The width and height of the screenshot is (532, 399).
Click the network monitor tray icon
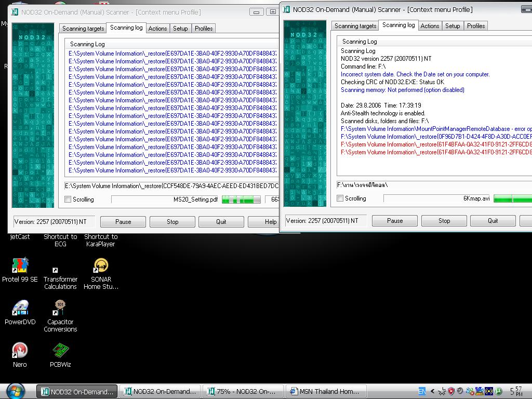click(x=480, y=391)
